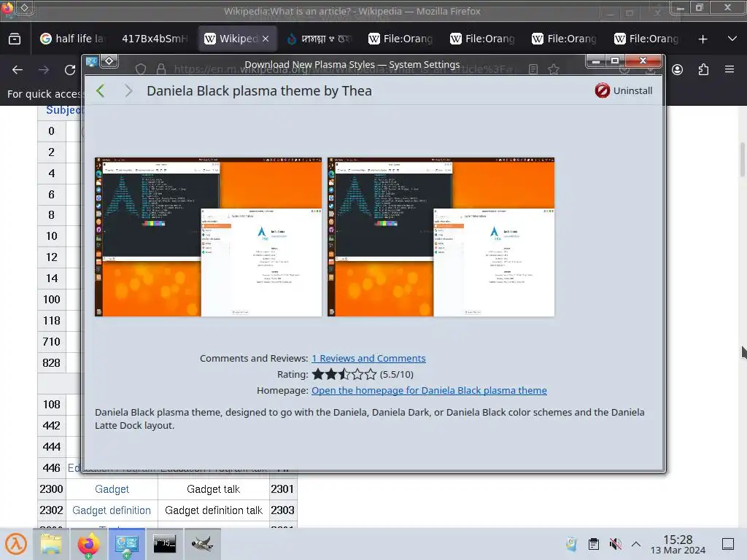Open the Firefox hamburger application menu
Image resolution: width=747 pixels, height=560 pixels.
pyautogui.click(x=729, y=69)
